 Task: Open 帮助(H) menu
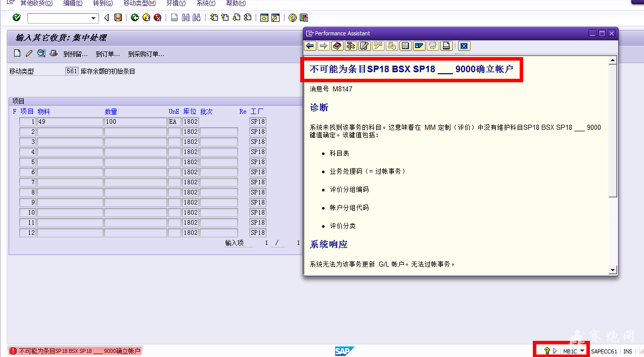(x=236, y=3)
